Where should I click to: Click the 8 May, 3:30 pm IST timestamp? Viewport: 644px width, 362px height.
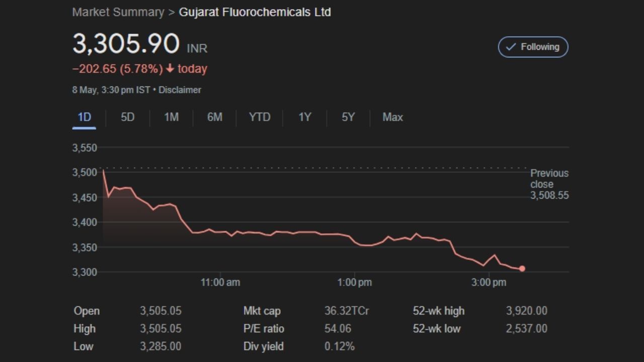coord(111,90)
